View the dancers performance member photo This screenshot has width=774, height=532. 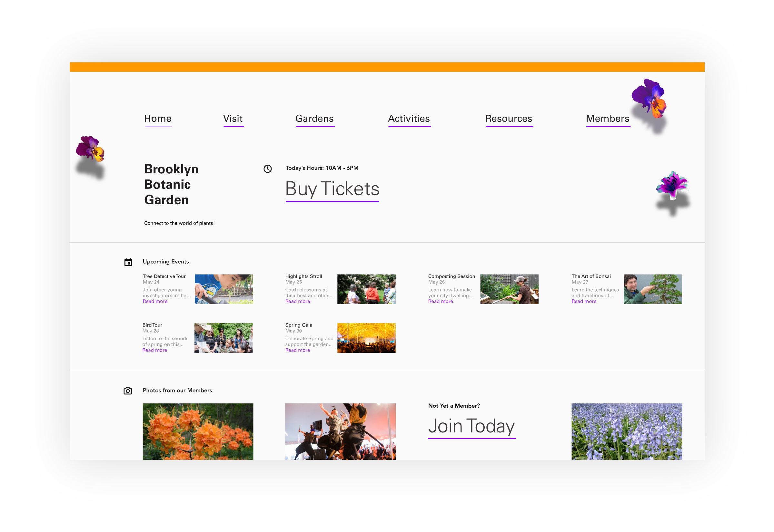tap(340, 431)
